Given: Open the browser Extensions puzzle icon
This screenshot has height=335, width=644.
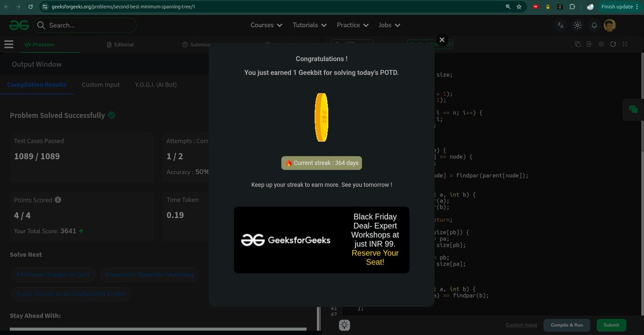Looking at the screenshot, I should (572, 6).
